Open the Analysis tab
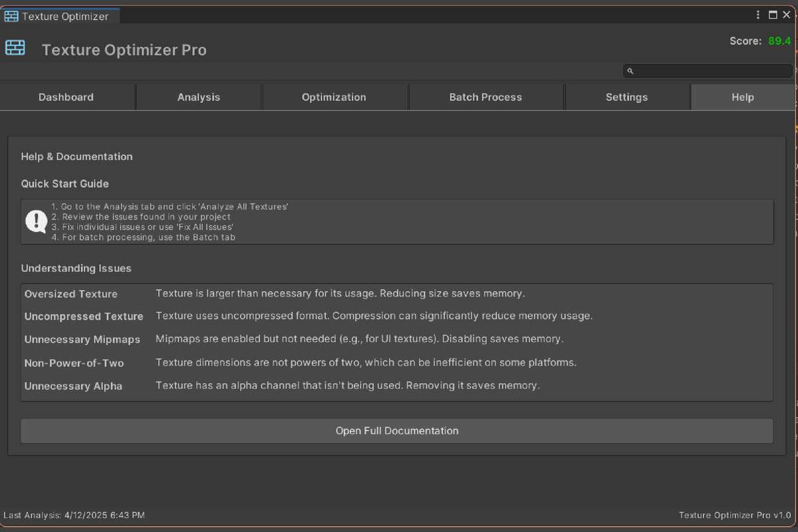 199,97
